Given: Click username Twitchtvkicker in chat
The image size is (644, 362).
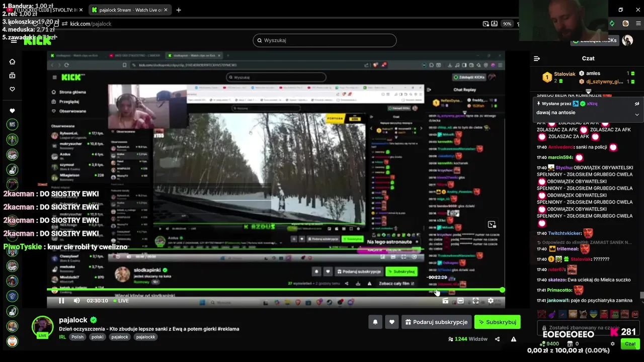Looking at the screenshot, I should click(565, 233).
